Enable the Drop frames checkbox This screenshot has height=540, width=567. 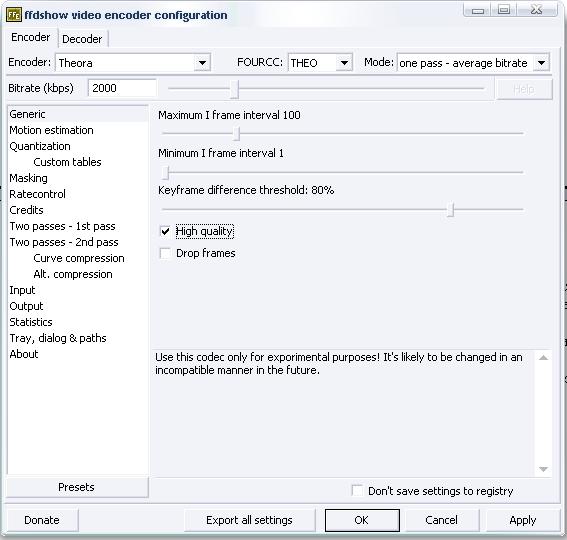coord(165,253)
